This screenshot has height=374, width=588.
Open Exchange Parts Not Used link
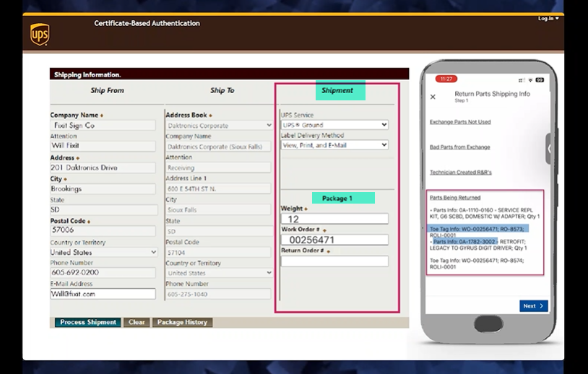tap(460, 122)
